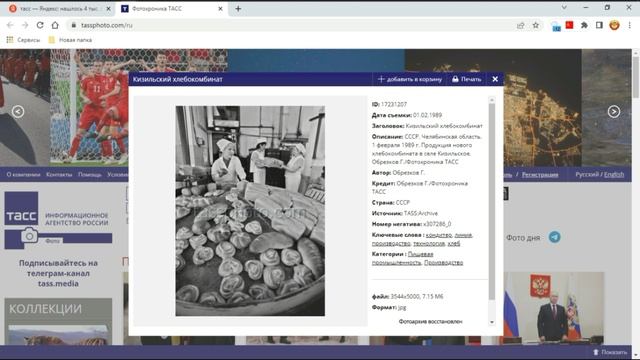Screen dimensions: 640x360
Task: Click Показать in bottom bar
Action: [x=610, y=352]
